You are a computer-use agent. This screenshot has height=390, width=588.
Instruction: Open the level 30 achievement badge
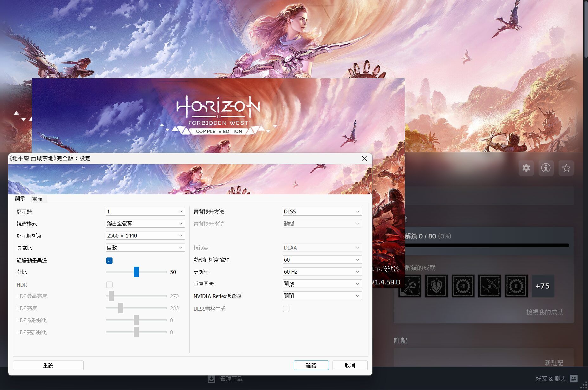[x=516, y=286]
